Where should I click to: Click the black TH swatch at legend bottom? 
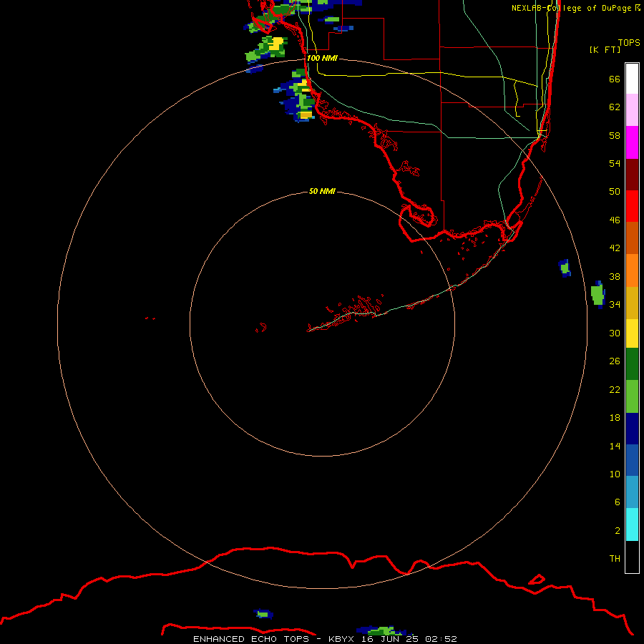point(632,557)
